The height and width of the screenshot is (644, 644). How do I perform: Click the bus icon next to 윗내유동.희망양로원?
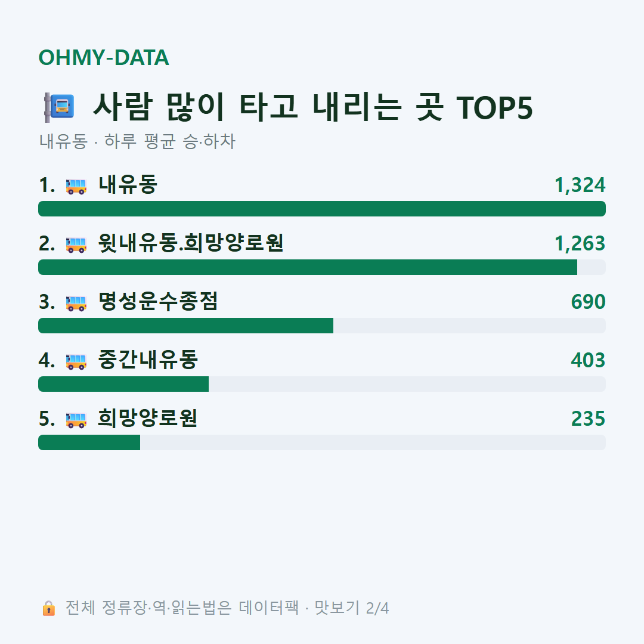click(x=76, y=244)
